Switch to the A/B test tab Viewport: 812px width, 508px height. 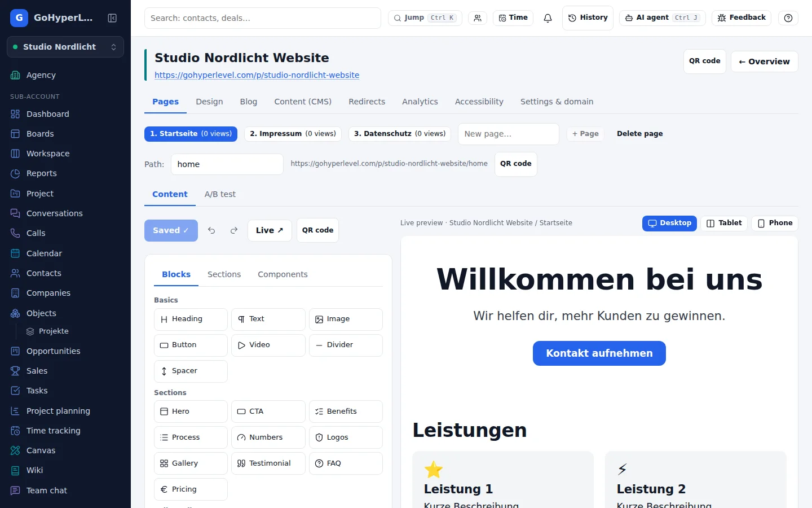point(220,194)
